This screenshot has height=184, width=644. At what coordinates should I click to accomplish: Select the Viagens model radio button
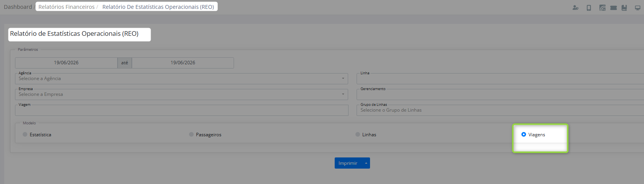[524, 134]
